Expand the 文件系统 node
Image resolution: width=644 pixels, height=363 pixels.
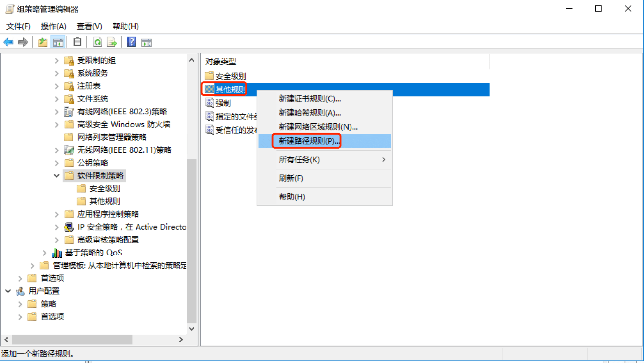[56, 99]
